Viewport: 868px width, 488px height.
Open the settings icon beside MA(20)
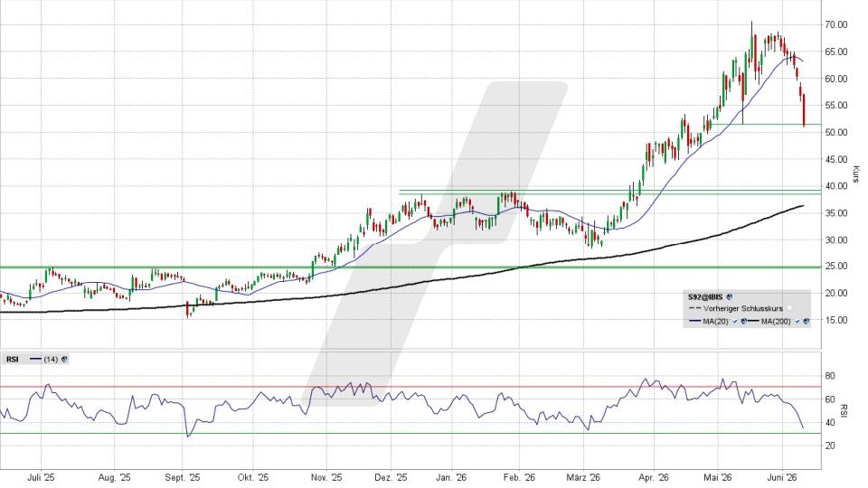coord(743,322)
